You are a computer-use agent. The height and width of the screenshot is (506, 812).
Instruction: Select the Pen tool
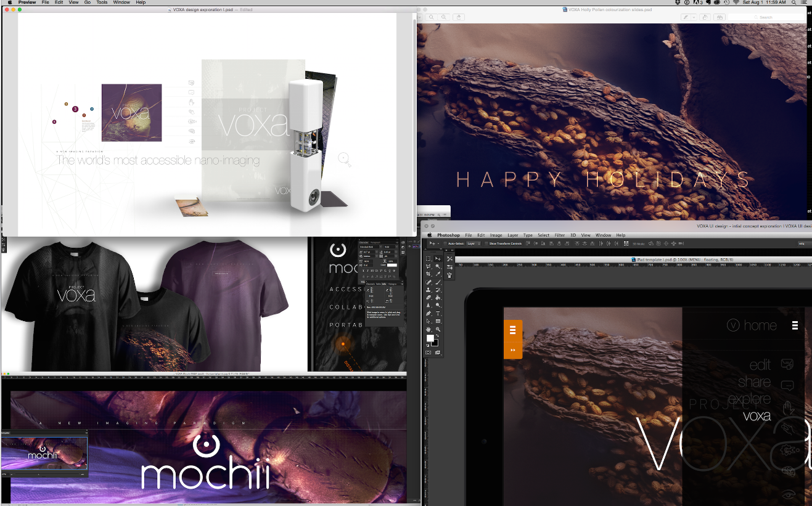[428, 313]
